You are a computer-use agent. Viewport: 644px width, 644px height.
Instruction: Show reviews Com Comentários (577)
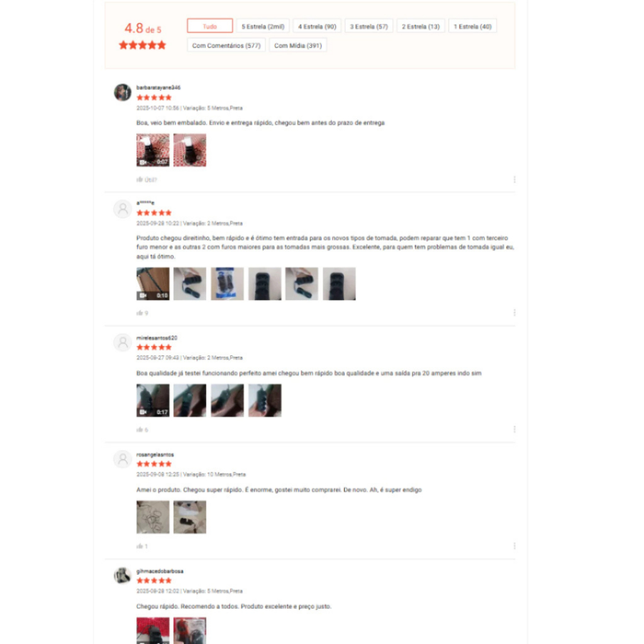click(226, 45)
